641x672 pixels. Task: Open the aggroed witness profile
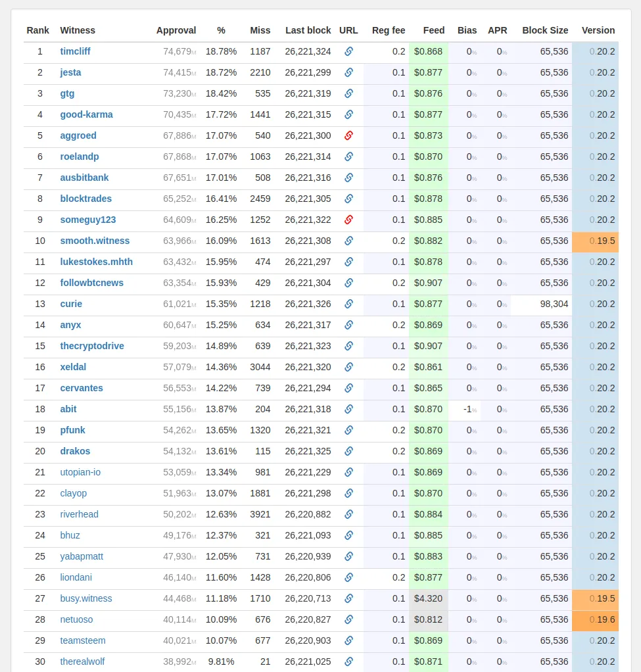[x=78, y=135]
